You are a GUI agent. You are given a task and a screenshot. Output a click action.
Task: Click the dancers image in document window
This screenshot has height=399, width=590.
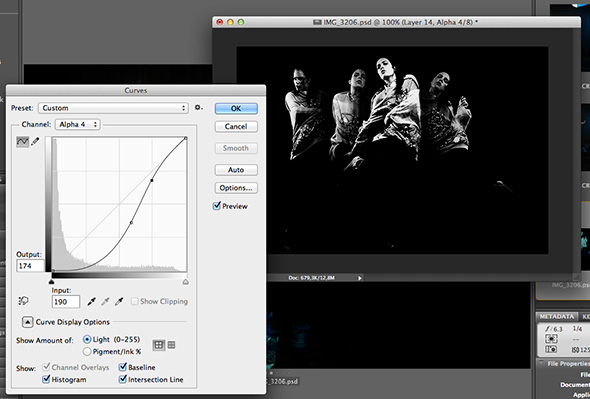point(392,150)
